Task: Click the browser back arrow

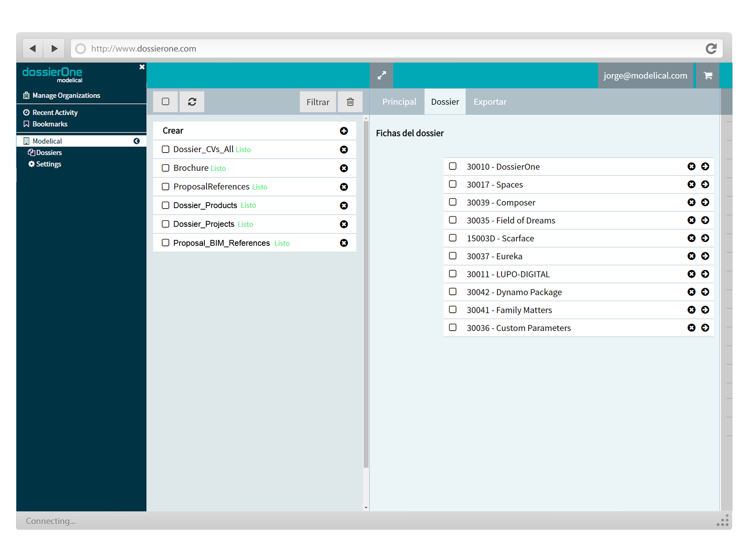Action: [33, 48]
